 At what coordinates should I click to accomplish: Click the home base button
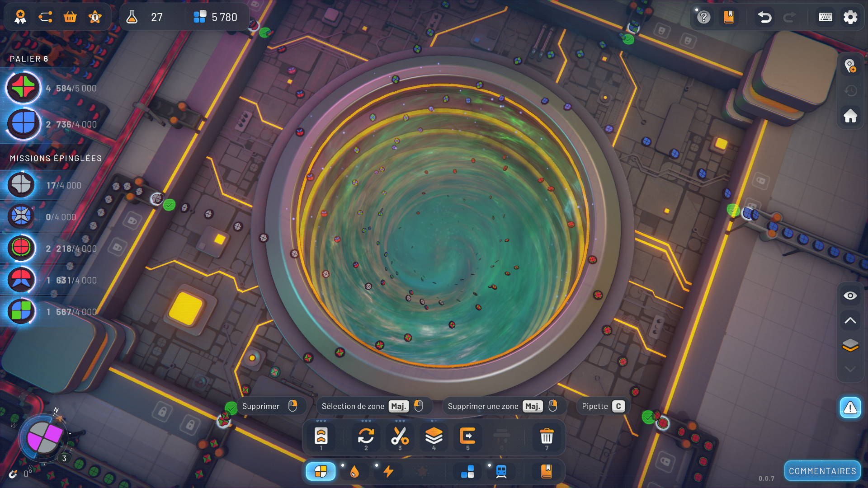[x=850, y=116]
